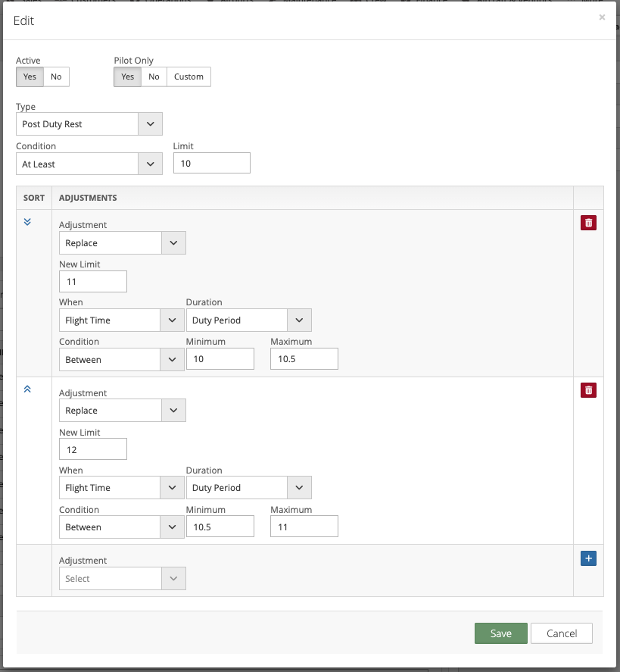Click the New Limit field containing 12
The height and width of the screenshot is (672, 620).
[x=92, y=449]
